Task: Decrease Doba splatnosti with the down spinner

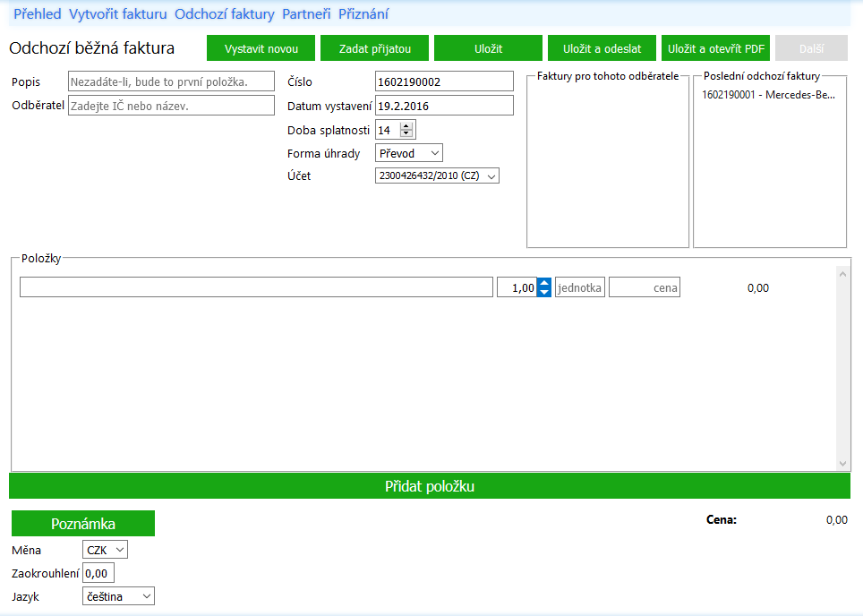Action: 406,133
